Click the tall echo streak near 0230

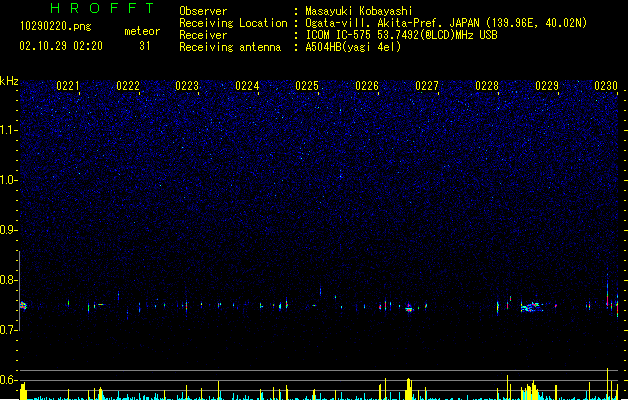tap(607, 291)
